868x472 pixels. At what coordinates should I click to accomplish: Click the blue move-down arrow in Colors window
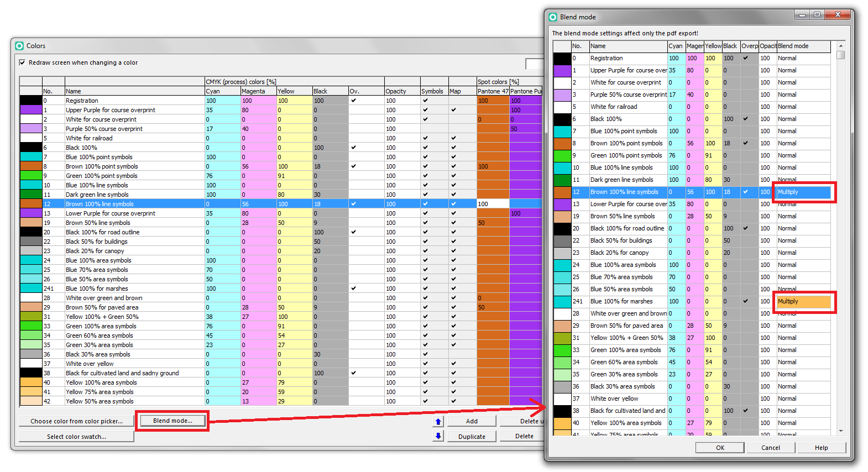[438, 436]
